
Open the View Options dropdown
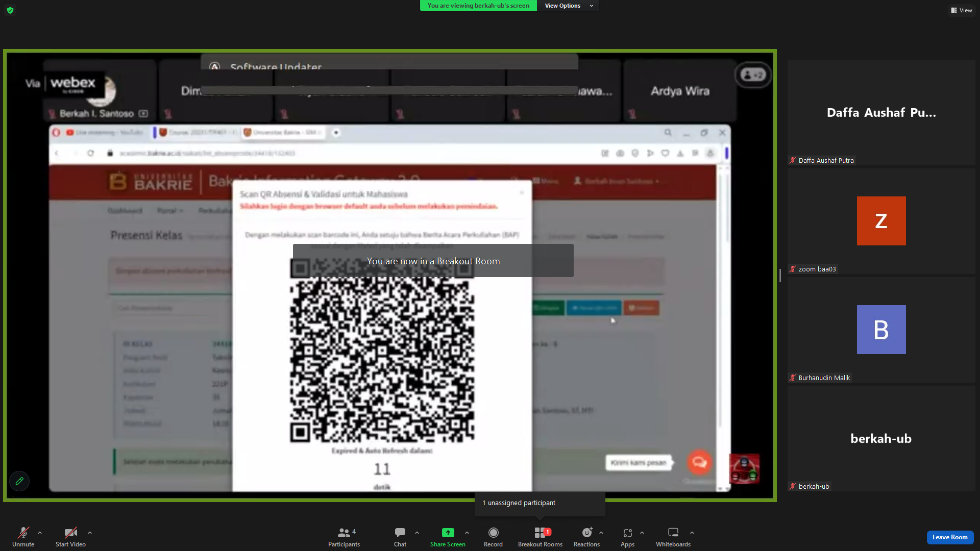pos(568,6)
